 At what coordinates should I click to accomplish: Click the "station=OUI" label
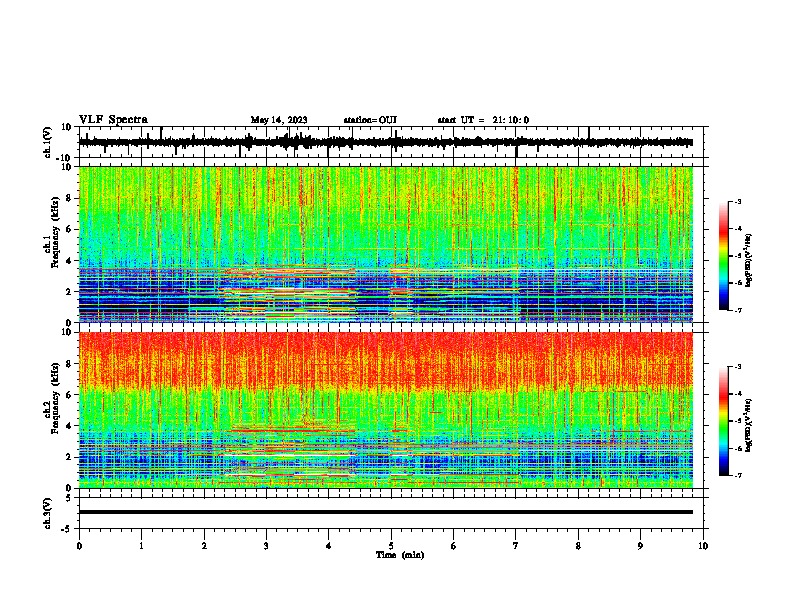(x=370, y=120)
